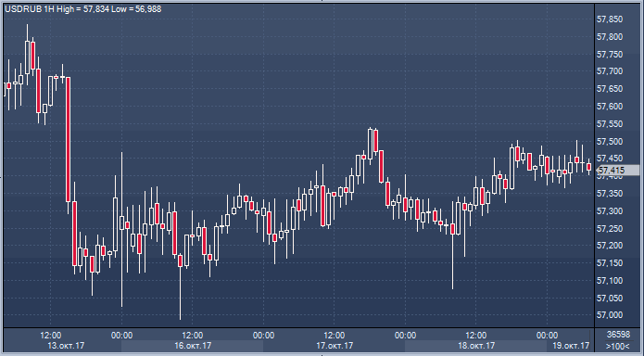Click the 12:00 label above 17.окт.17
Screen dimensions: 644x356
tap(335, 336)
